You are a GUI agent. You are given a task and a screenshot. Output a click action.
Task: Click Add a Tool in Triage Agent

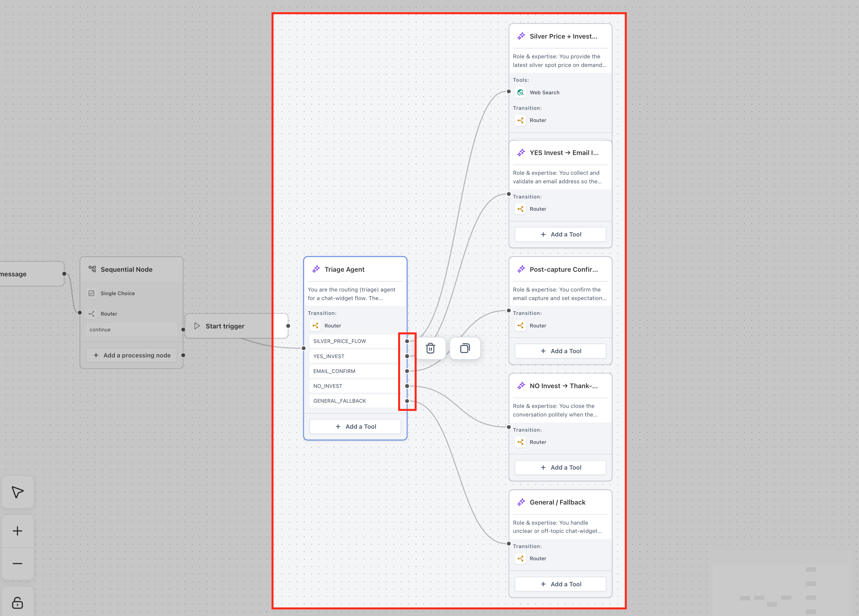tap(355, 426)
